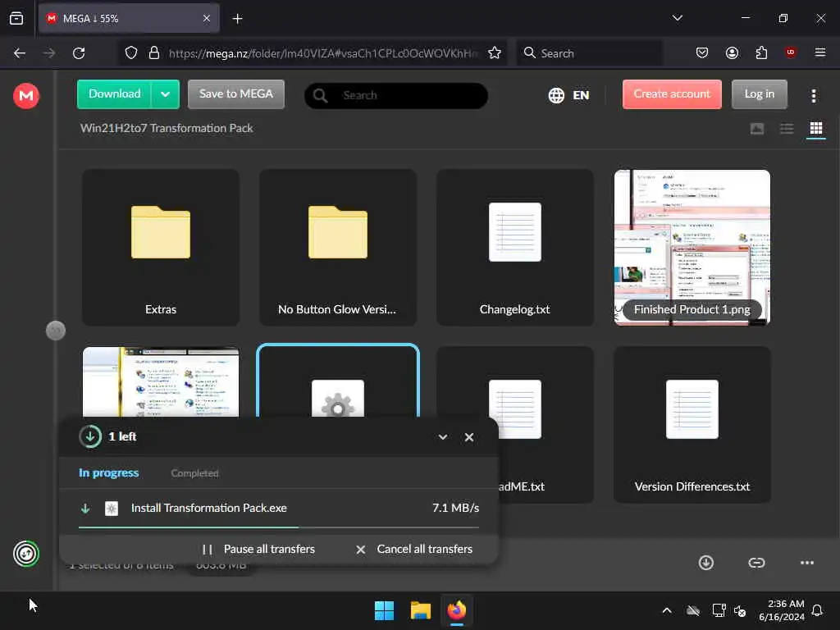Select the Changelog.txt file
Image resolution: width=840 pixels, height=630 pixels.
[x=515, y=248]
